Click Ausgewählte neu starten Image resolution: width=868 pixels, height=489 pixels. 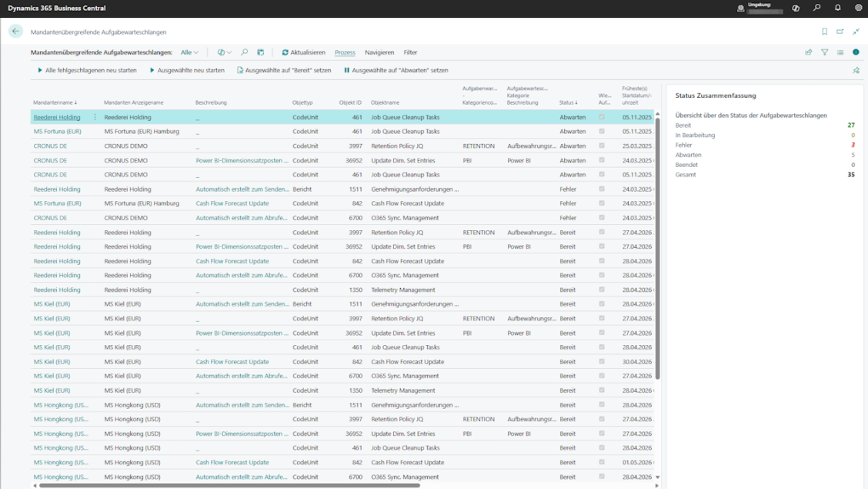point(187,70)
